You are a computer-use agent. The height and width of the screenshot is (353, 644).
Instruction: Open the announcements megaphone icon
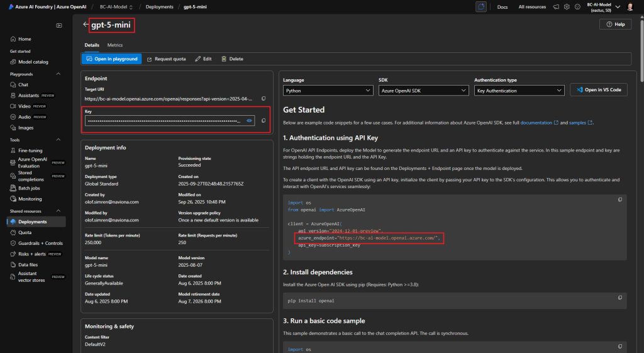pyautogui.click(x=556, y=7)
